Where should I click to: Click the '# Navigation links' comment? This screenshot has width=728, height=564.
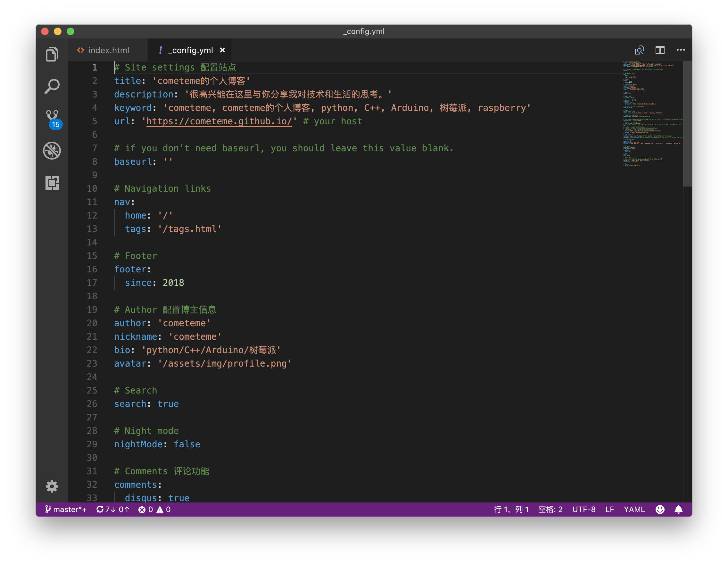coord(162,189)
